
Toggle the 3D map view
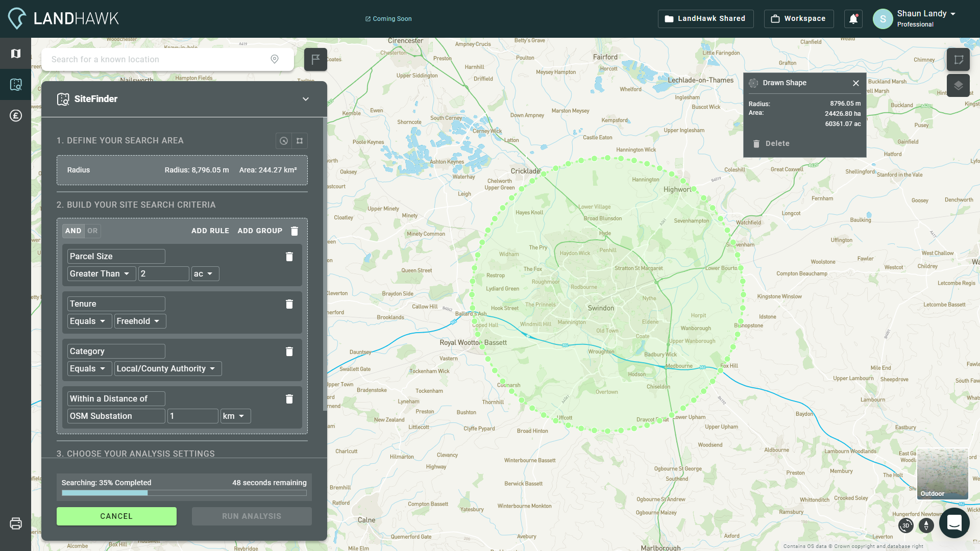(906, 525)
